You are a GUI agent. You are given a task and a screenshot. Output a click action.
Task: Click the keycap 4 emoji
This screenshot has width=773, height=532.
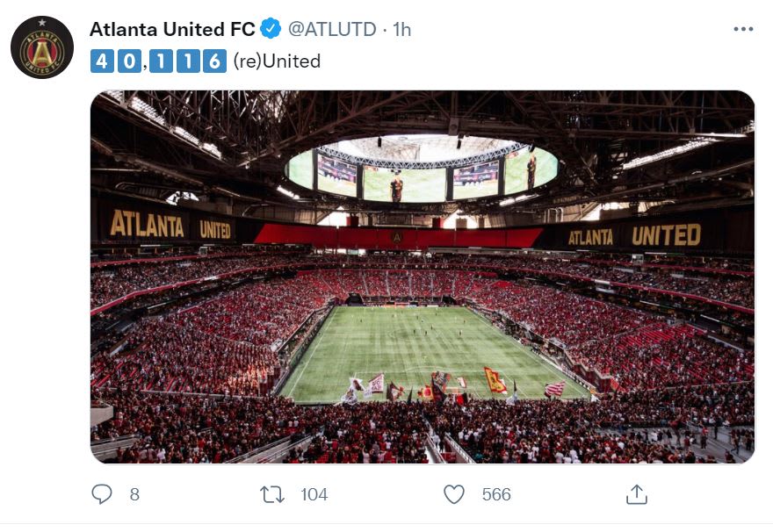pyautogui.click(x=101, y=61)
